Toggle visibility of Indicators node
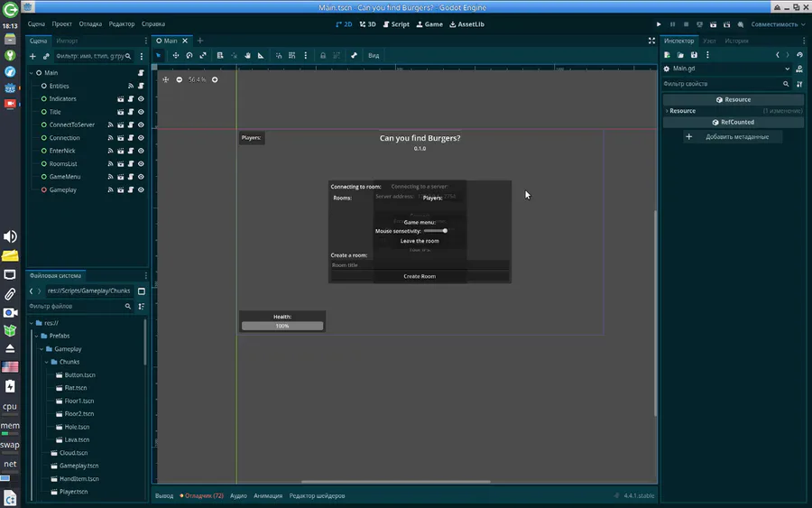Image resolution: width=812 pixels, height=508 pixels. (x=141, y=99)
